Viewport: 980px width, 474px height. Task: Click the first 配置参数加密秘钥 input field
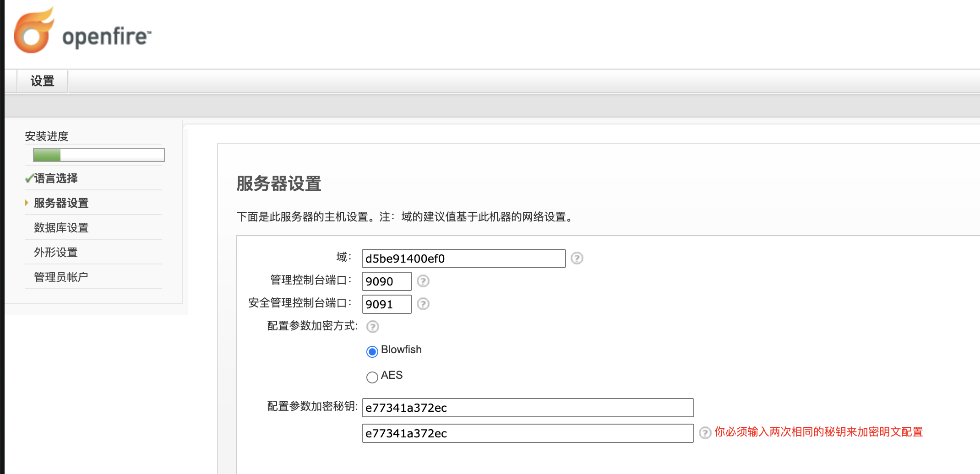(528, 408)
